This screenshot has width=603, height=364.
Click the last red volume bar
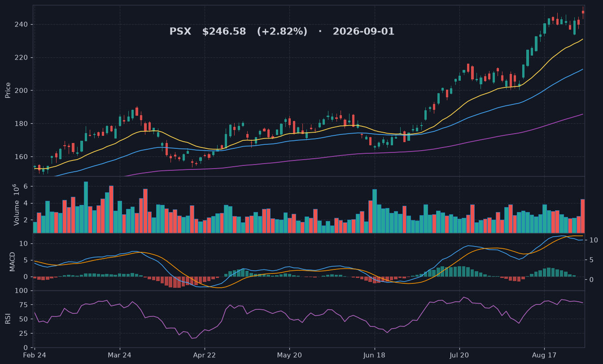click(583, 216)
